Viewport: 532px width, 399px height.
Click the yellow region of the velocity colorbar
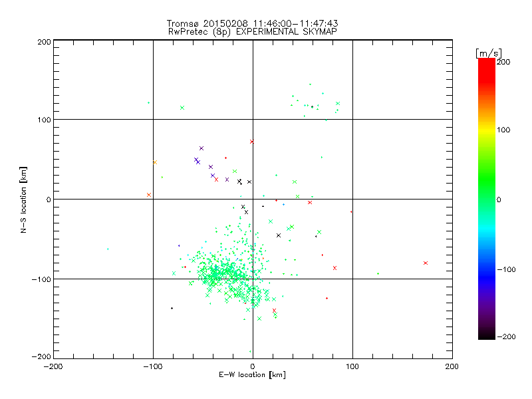coord(487,130)
